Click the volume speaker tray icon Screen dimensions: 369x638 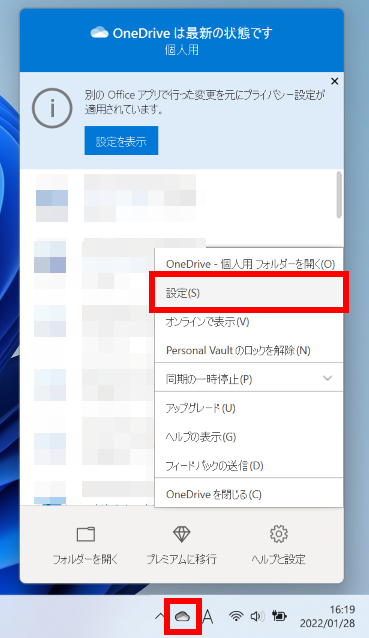pos(257,616)
